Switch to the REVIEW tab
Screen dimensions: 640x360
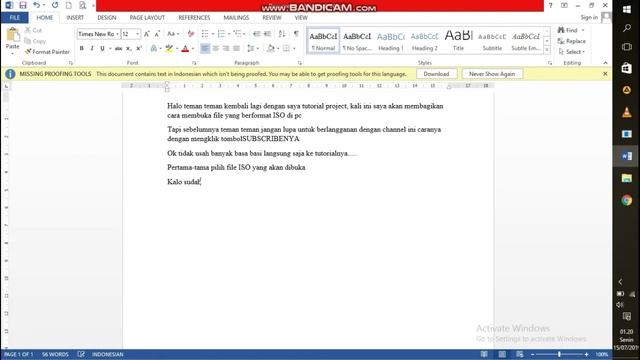click(x=272, y=18)
